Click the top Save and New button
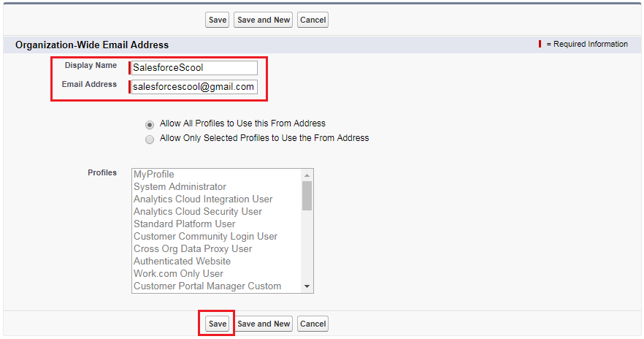 pos(264,20)
